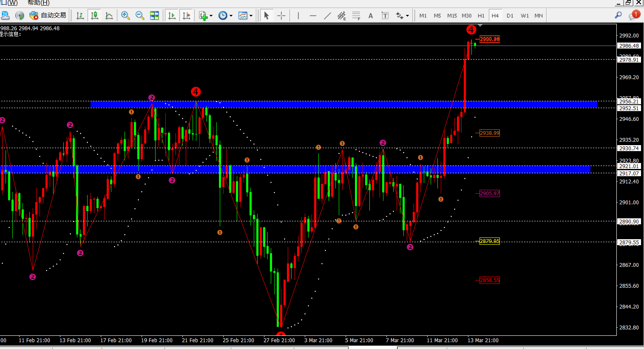Viewport: 644px width, 349px height.
Task: Zoom out of the chart
Action: [140, 16]
